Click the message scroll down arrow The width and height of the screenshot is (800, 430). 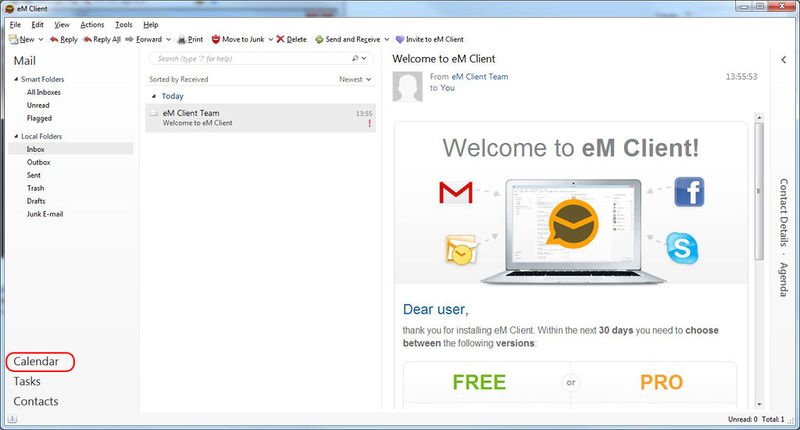coord(759,404)
